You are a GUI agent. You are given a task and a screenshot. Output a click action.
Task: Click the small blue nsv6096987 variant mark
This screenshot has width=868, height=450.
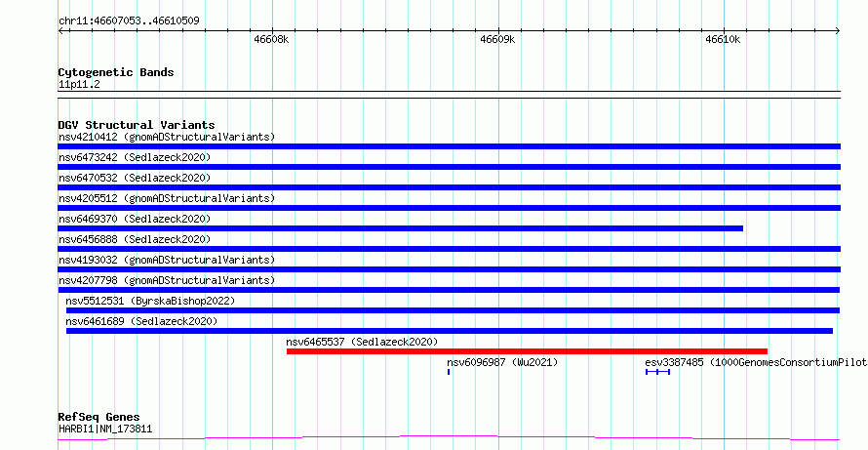pyautogui.click(x=449, y=372)
